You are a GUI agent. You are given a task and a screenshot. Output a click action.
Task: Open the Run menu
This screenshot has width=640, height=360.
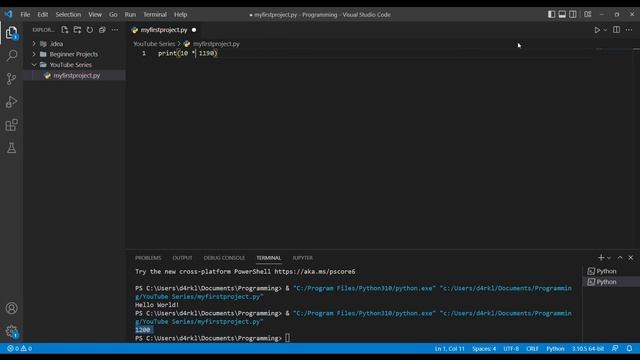130,14
